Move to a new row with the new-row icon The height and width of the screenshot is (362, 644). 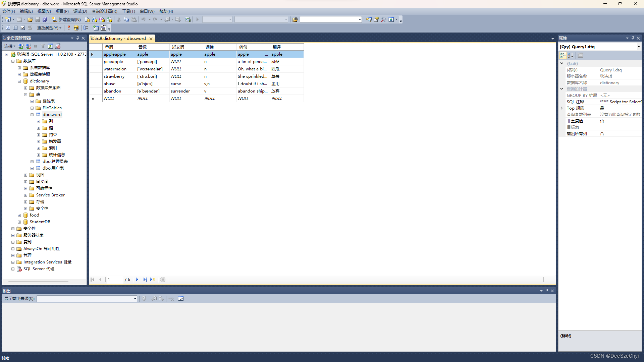[153, 280]
